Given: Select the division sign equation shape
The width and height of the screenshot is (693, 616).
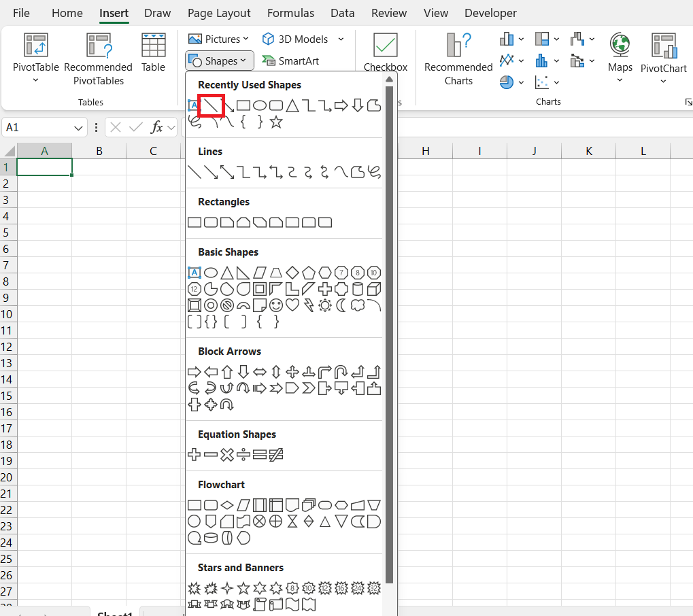Looking at the screenshot, I should point(243,455).
